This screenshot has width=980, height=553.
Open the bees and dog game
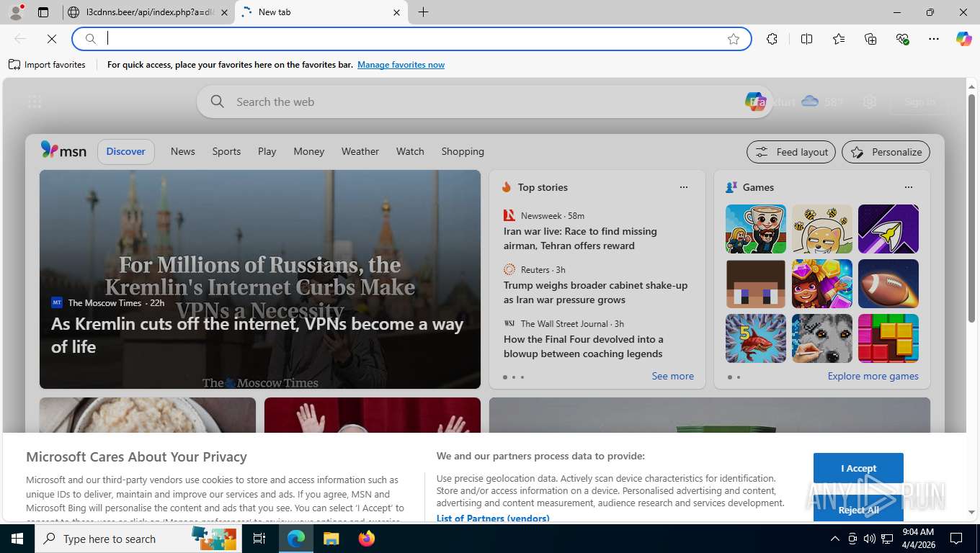coord(822,229)
